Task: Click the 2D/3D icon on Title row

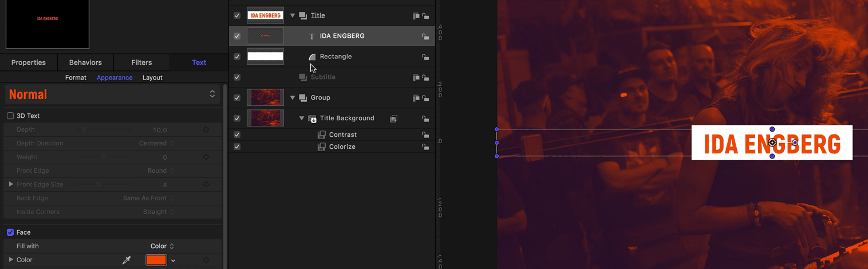Action: 416,16
